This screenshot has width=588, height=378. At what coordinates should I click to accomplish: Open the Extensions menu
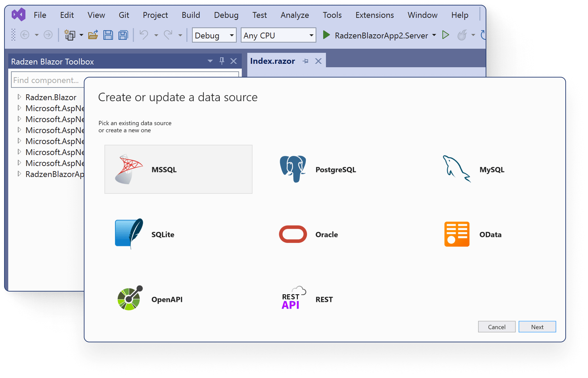[x=374, y=15]
